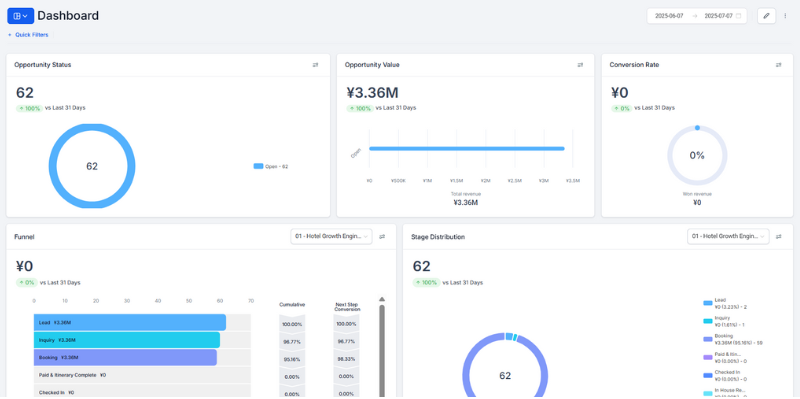
Task: Open Opportunity Value widget filter settings icon
Action: click(580, 65)
